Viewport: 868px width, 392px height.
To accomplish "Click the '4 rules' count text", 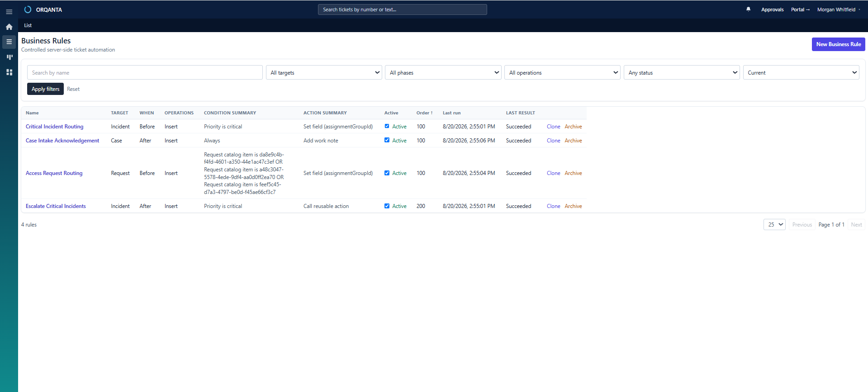I will click(29, 225).
